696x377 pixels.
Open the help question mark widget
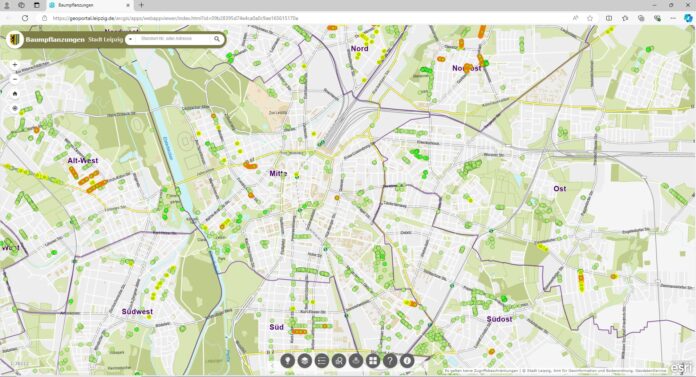click(x=390, y=361)
